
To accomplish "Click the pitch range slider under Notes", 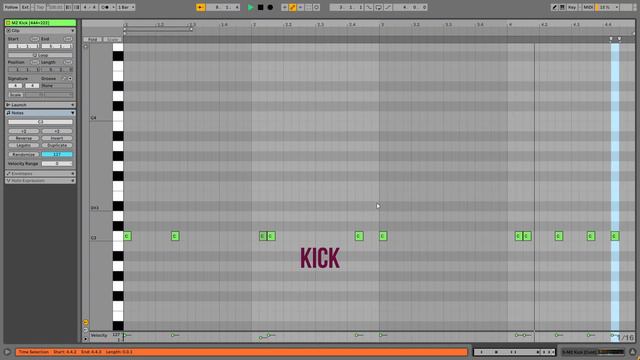I will tap(40, 122).
